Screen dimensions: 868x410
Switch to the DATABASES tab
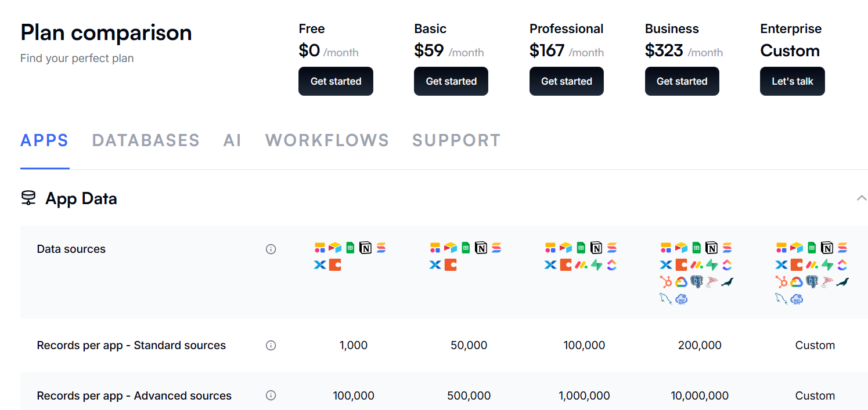pyautogui.click(x=146, y=140)
